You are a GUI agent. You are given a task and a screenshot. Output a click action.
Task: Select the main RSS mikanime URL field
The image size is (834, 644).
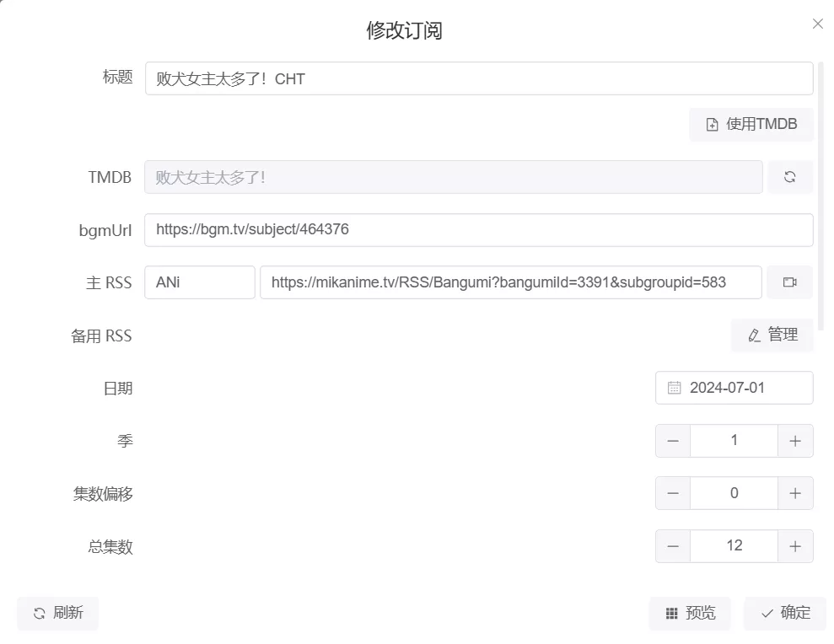pyautogui.click(x=510, y=282)
